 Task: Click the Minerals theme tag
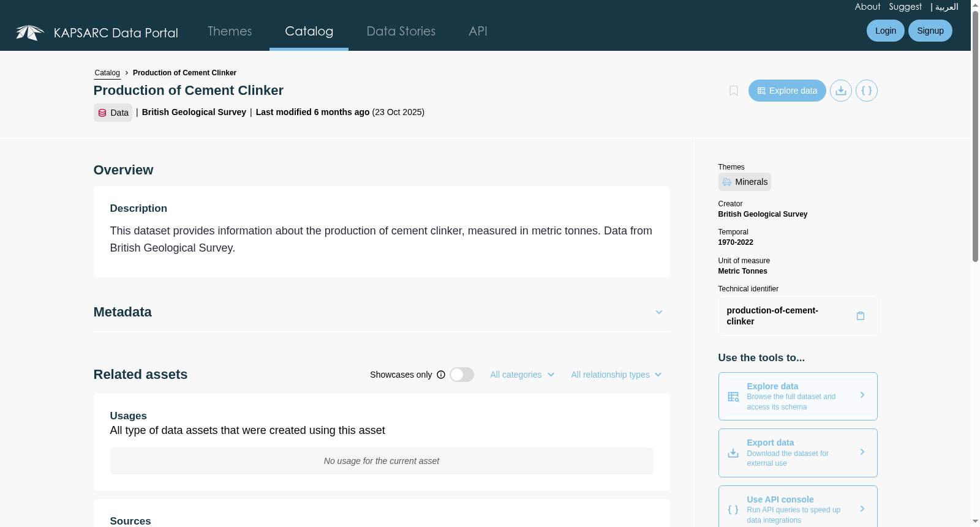[x=745, y=182]
